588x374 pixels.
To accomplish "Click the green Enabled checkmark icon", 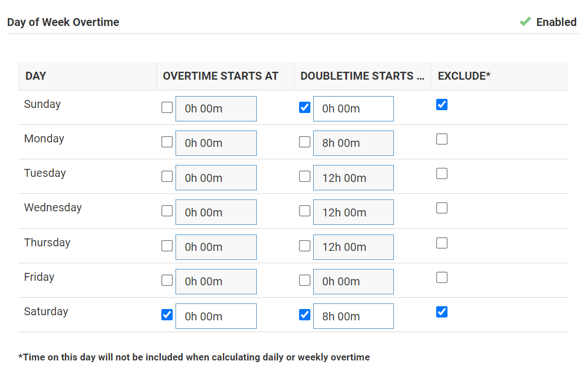I will 525,22.
